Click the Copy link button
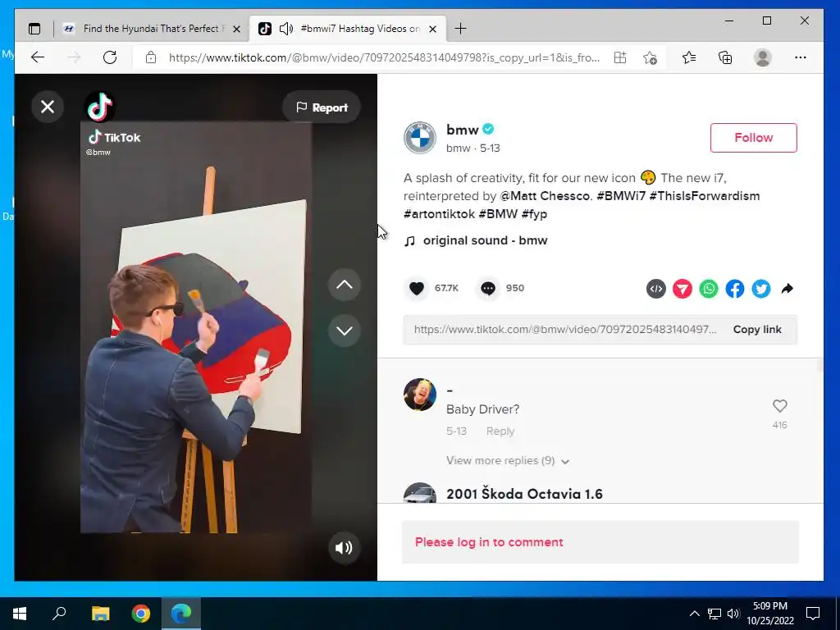 757,330
